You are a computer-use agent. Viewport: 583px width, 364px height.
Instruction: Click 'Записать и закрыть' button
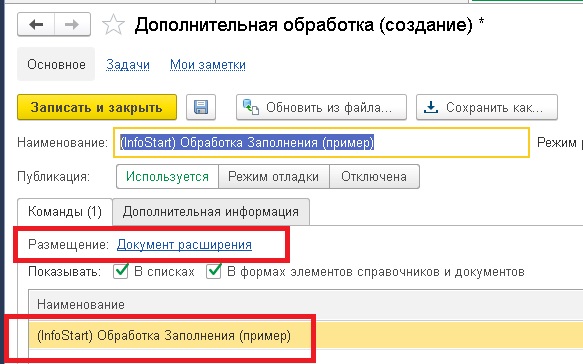[x=97, y=107]
